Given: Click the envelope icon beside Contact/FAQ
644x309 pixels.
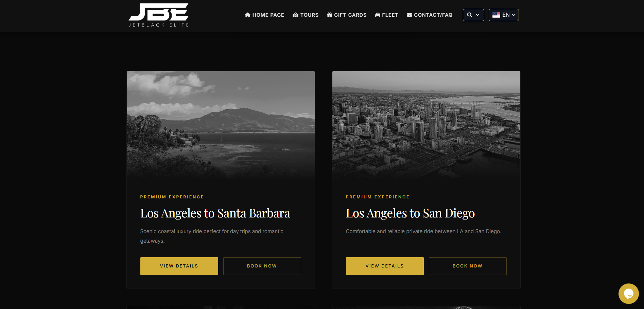Looking at the screenshot, I should (x=410, y=15).
